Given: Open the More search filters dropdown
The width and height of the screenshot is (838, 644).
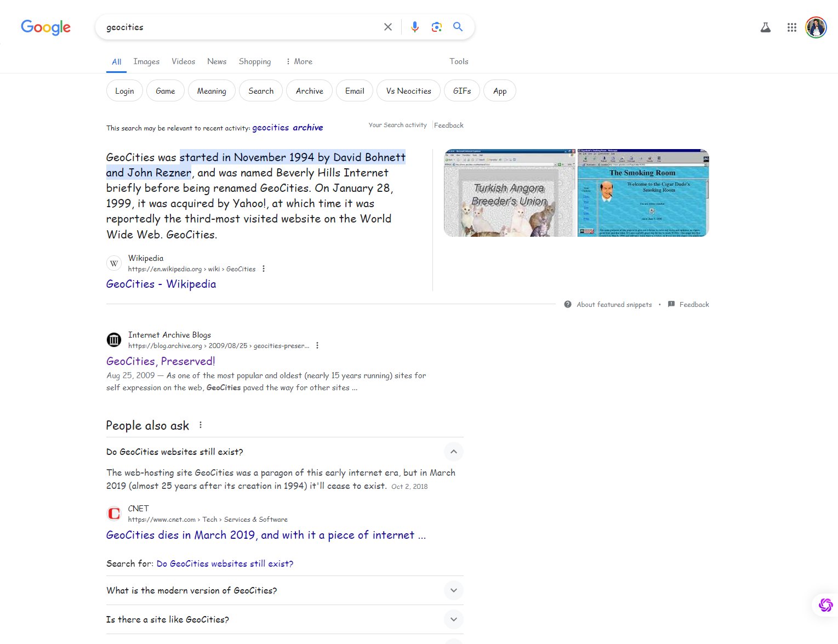Looking at the screenshot, I should point(299,61).
